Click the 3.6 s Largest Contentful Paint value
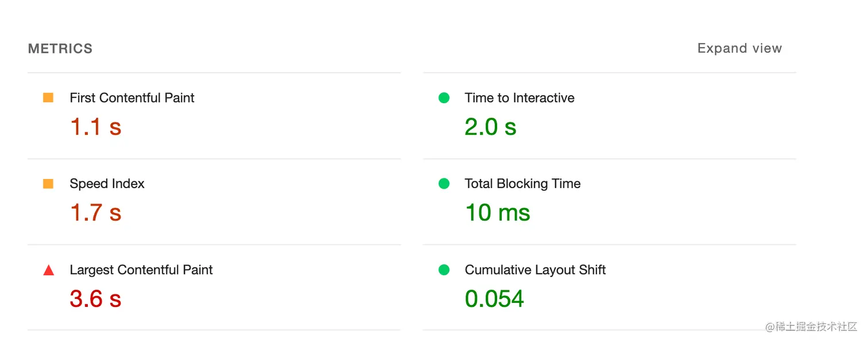This screenshot has width=868, height=343. click(x=96, y=299)
